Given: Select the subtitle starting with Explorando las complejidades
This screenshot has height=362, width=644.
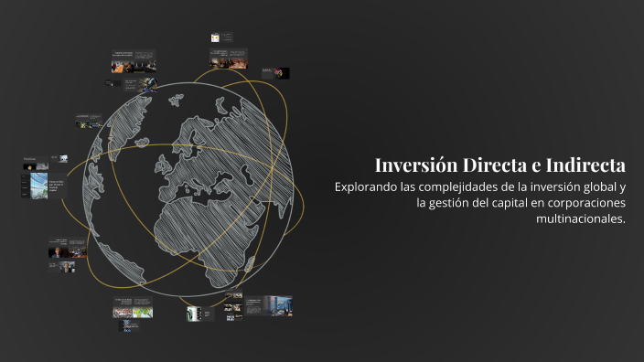Looking at the screenshot, I should tap(479, 203).
